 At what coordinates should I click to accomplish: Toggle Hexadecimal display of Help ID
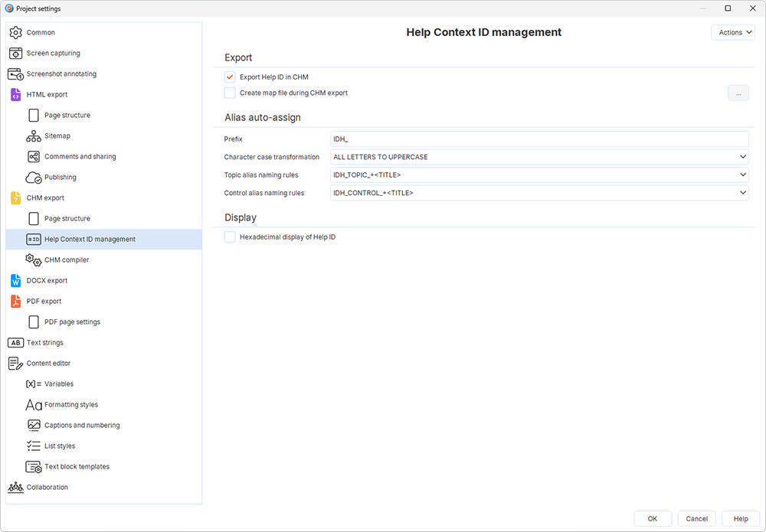[x=230, y=237]
